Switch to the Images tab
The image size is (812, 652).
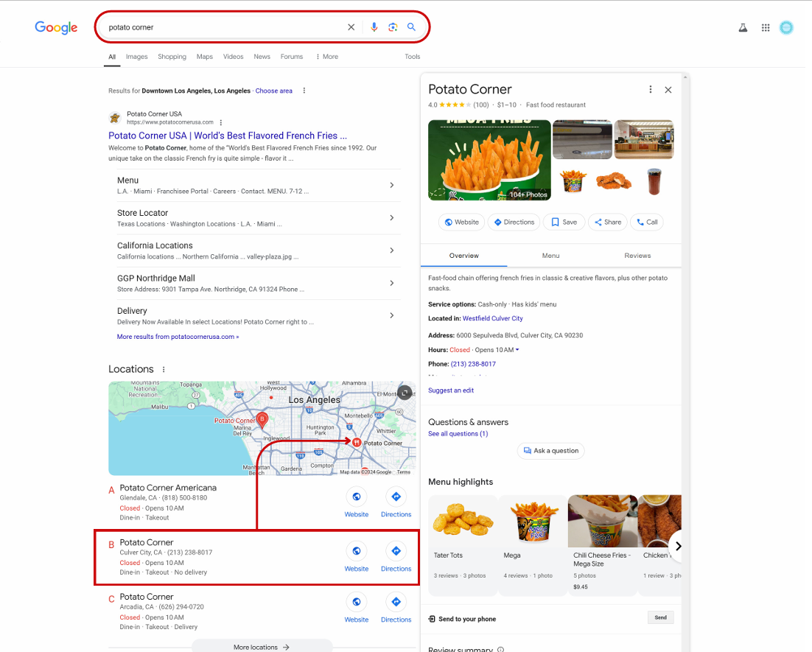tap(136, 57)
